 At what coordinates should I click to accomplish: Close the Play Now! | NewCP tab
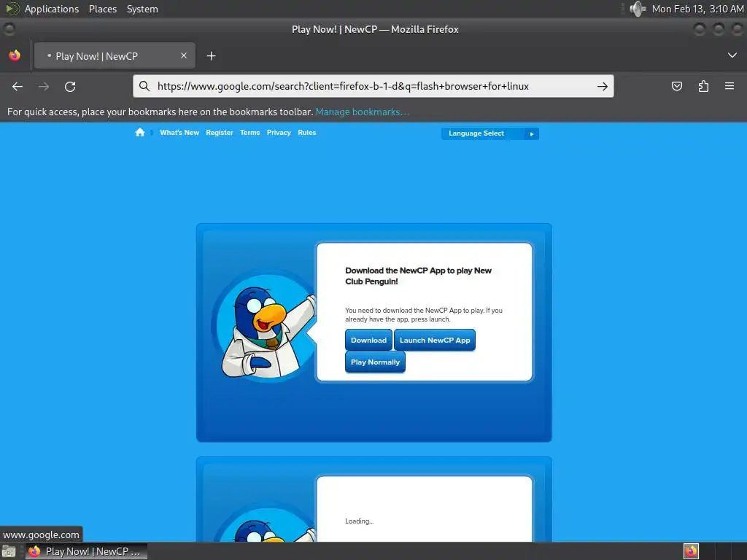(x=184, y=55)
